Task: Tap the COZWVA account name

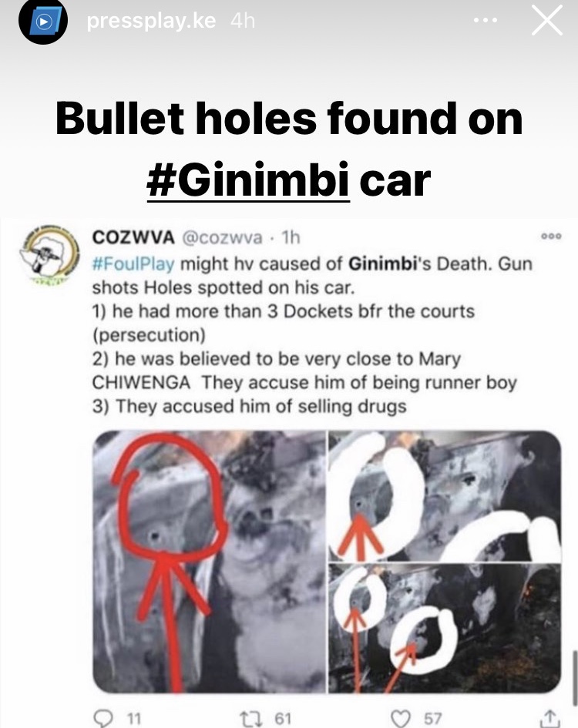Action: click(x=133, y=237)
